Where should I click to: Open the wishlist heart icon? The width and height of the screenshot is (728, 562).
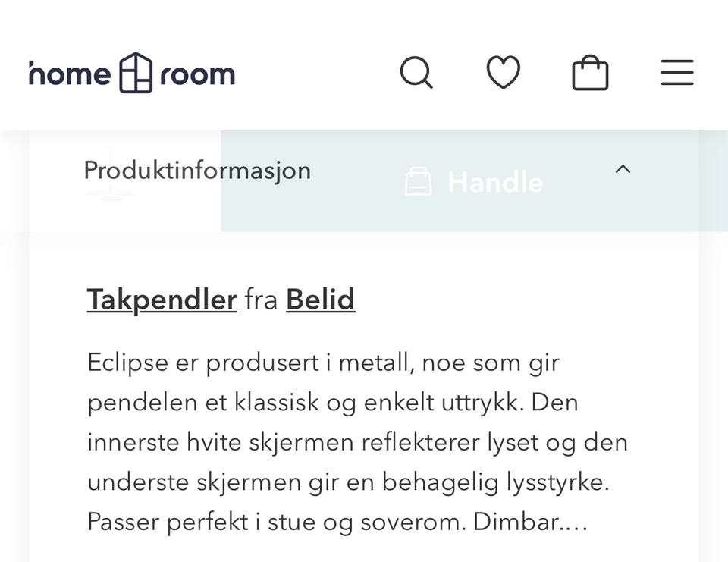click(504, 72)
